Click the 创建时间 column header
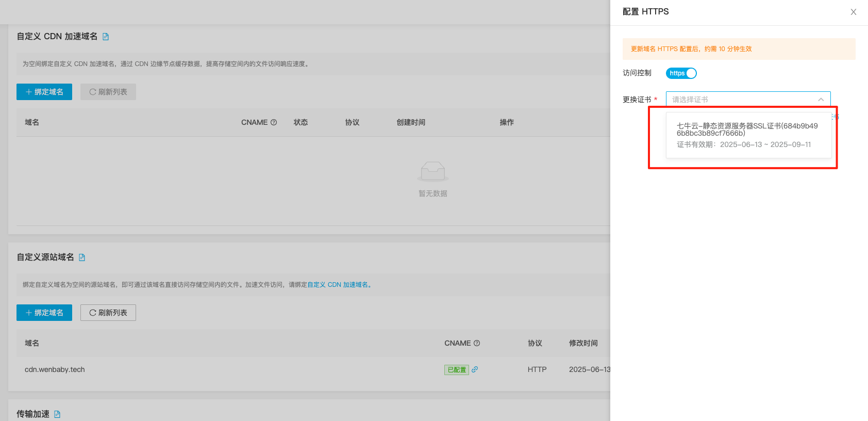Screen dimensions: 868x421 coord(411,122)
